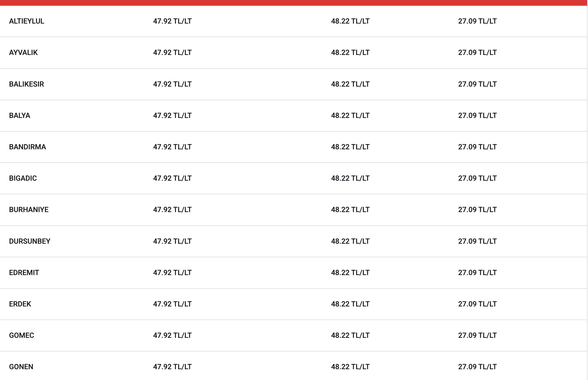Image resolution: width=588 pixels, height=380 pixels.
Task: Click the red header bar at top
Action: 293,3
